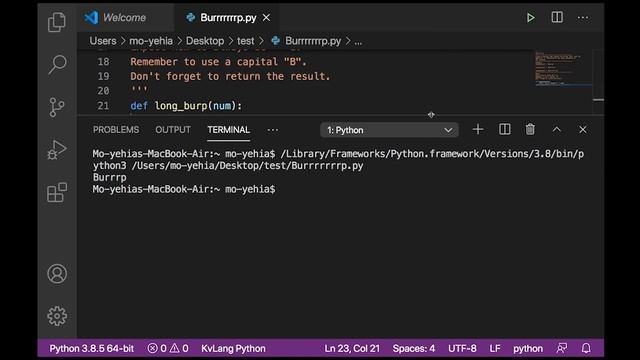640x360 pixels.
Task: Click mo-yehia in the breadcrumb path
Action: [x=151, y=41]
